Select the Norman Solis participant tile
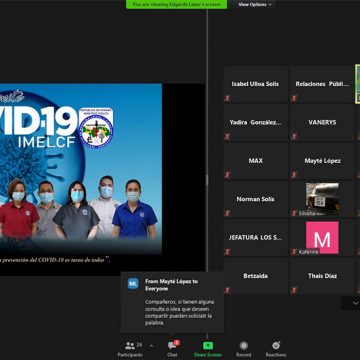This screenshot has width=360, height=360. (x=256, y=199)
